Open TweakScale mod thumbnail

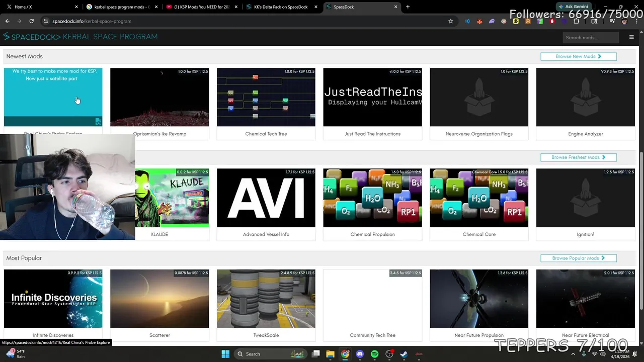[266, 299]
